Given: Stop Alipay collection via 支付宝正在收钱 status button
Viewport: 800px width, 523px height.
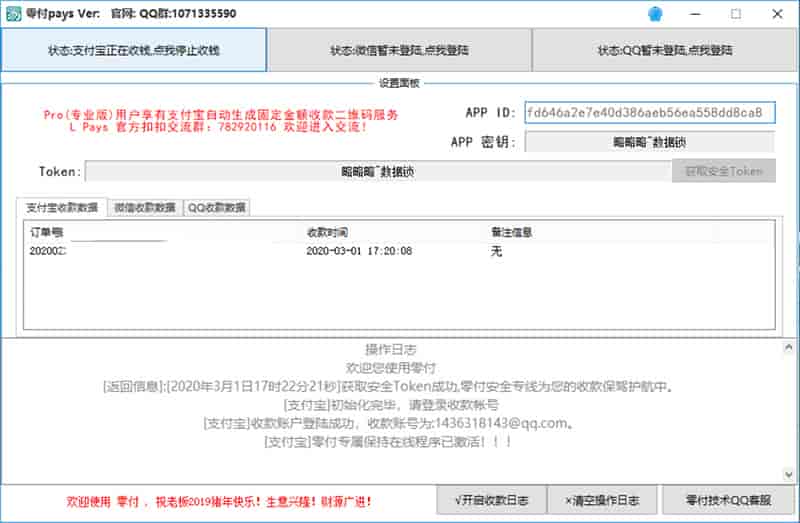Looking at the screenshot, I should (134, 50).
